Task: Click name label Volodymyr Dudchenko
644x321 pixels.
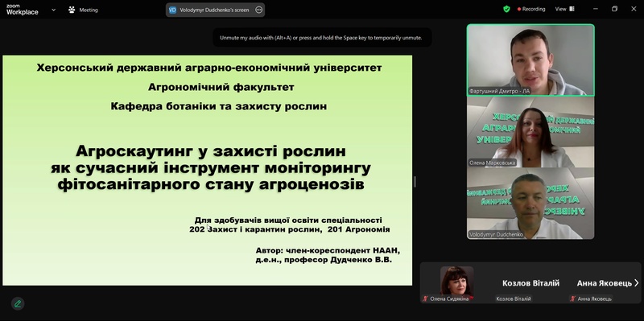Action: [x=496, y=234]
